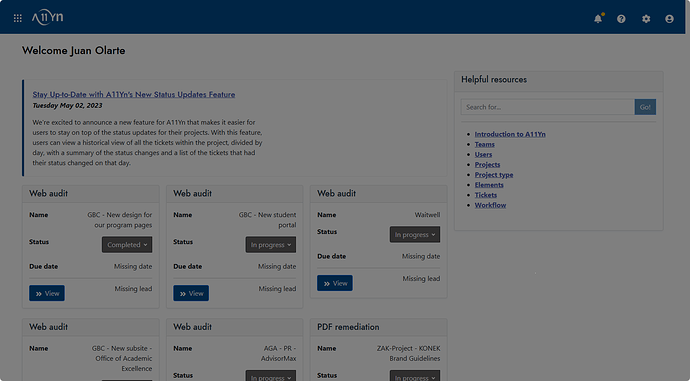Viewport: 690px width, 381px height.
Task: View the GBC New design project
Action: coord(47,293)
